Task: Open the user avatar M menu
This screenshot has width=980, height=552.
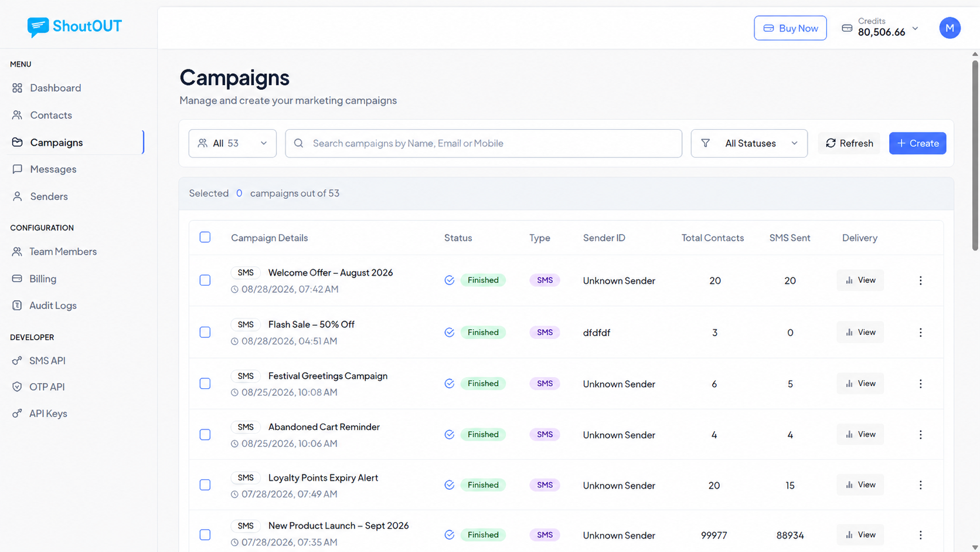Action: (950, 28)
